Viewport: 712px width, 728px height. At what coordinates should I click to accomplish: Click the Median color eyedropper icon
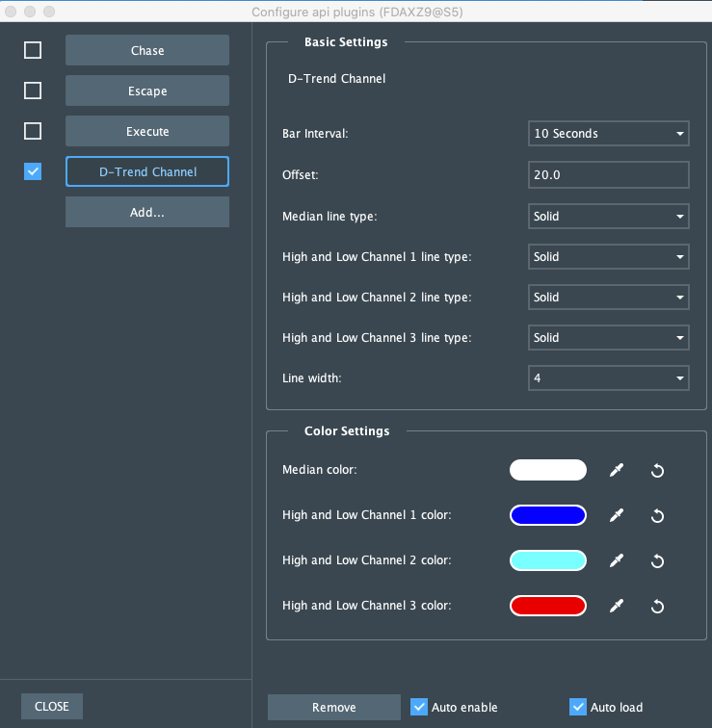click(617, 470)
